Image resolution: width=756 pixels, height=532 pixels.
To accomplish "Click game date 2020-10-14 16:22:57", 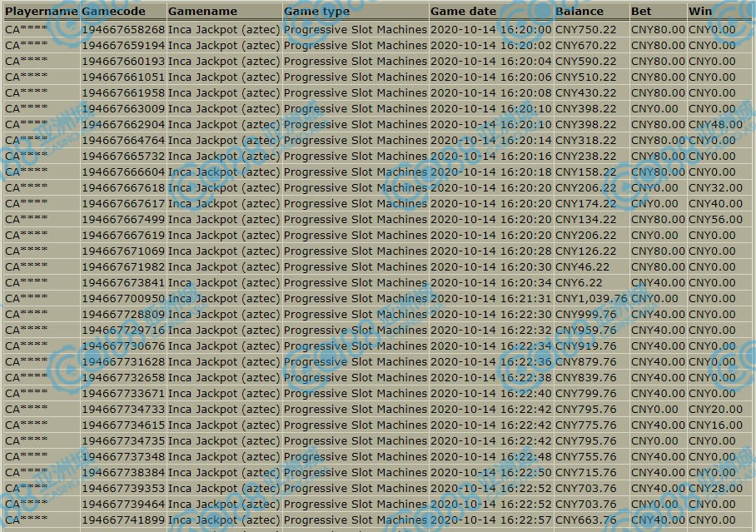I will pos(491,520).
